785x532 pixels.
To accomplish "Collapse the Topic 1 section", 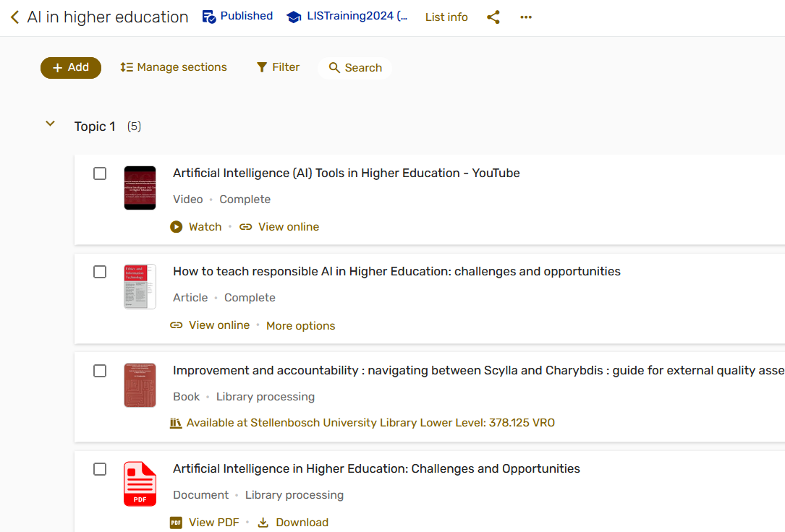I will tap(50, 124).
